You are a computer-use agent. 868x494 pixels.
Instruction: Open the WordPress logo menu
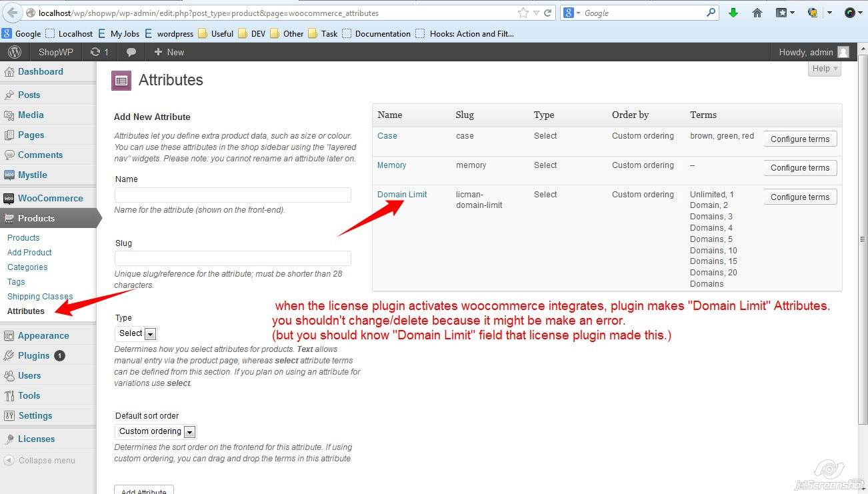15,52
